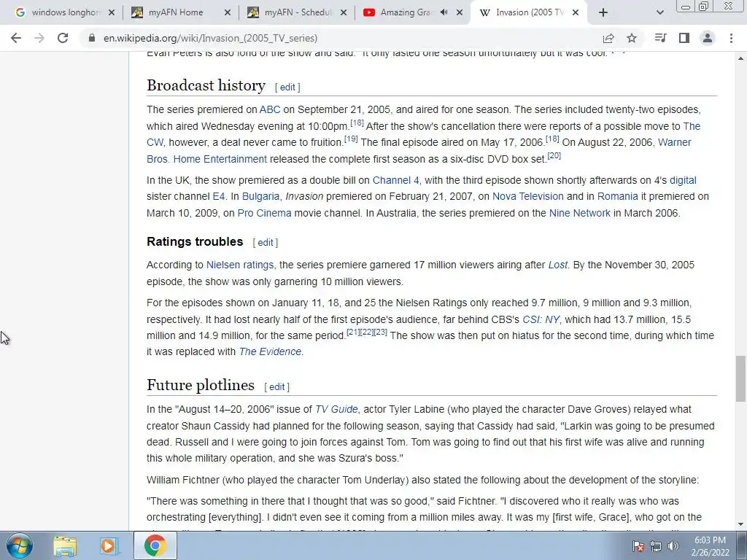The height and width of the screenshot is (560, 747).
Task: Expand the tab search chevron
Action: pos(659,13)
